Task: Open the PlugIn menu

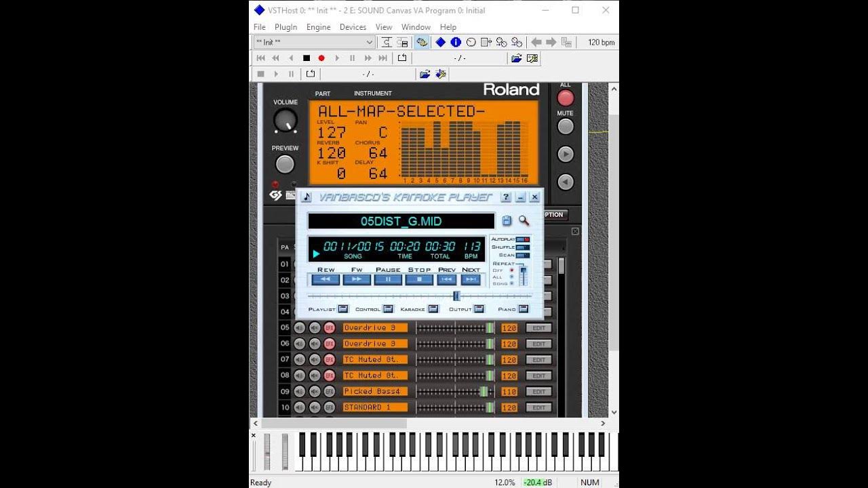Action: pos(286,27)
